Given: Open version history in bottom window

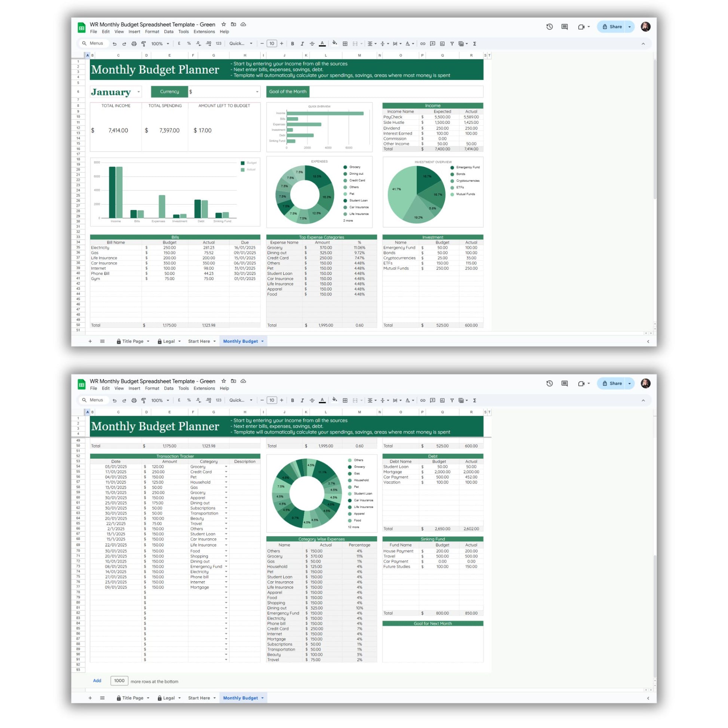Looking at the screenshot, I should 550,383.
